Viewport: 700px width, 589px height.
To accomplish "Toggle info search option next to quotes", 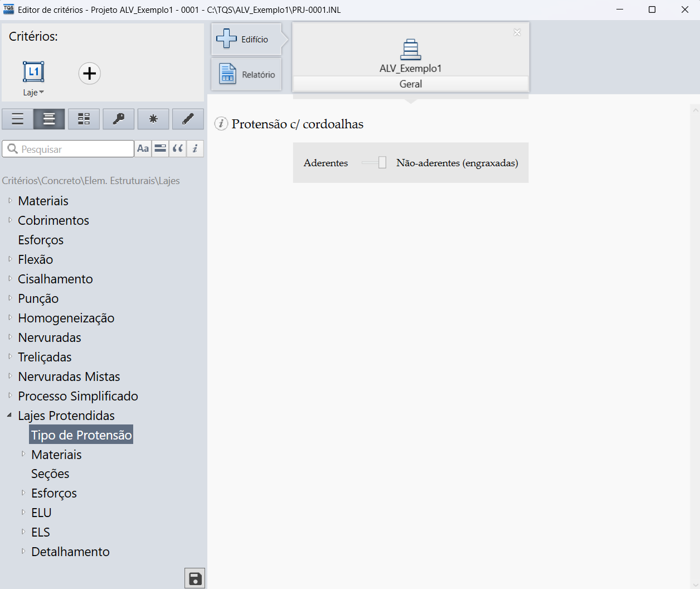I will click(195, 149).
